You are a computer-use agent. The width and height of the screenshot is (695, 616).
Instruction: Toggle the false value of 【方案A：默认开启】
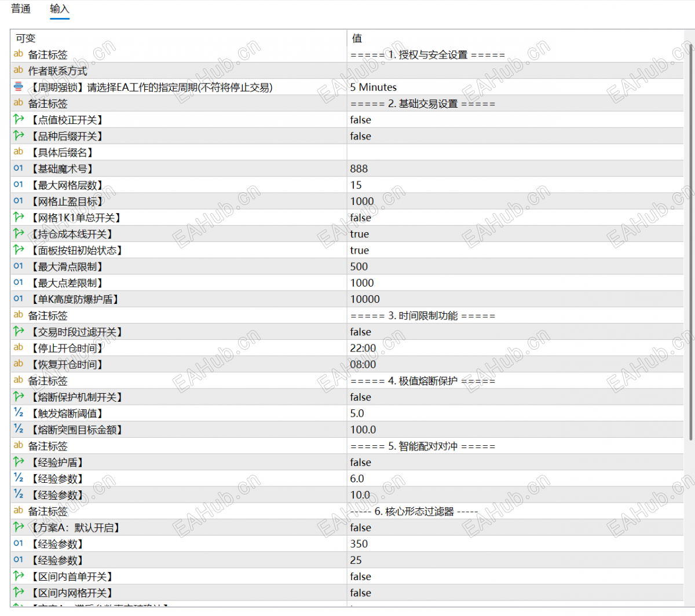click(x=360, y=527)
